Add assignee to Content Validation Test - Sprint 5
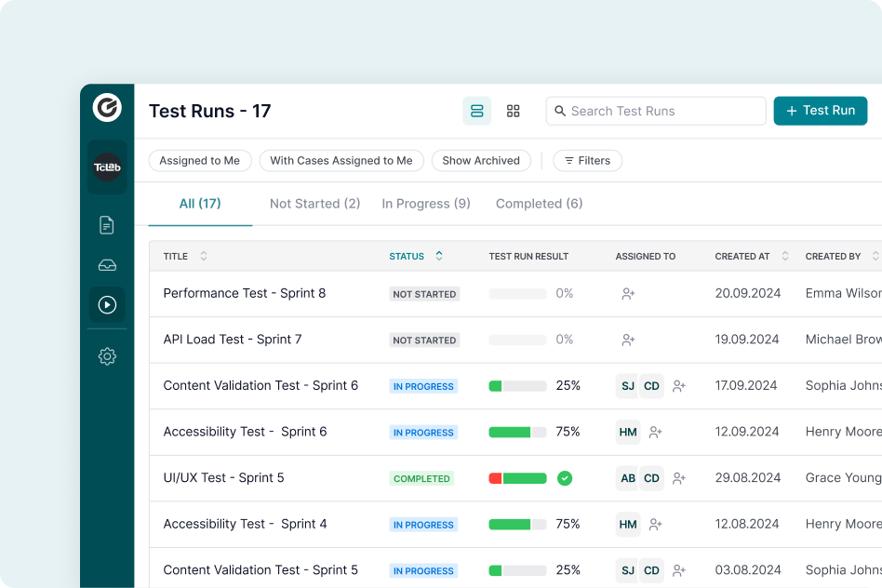 click(679, 570)
